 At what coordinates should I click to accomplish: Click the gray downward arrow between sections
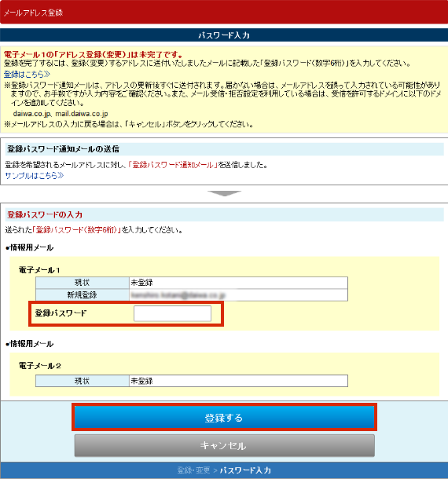(224, 194)
